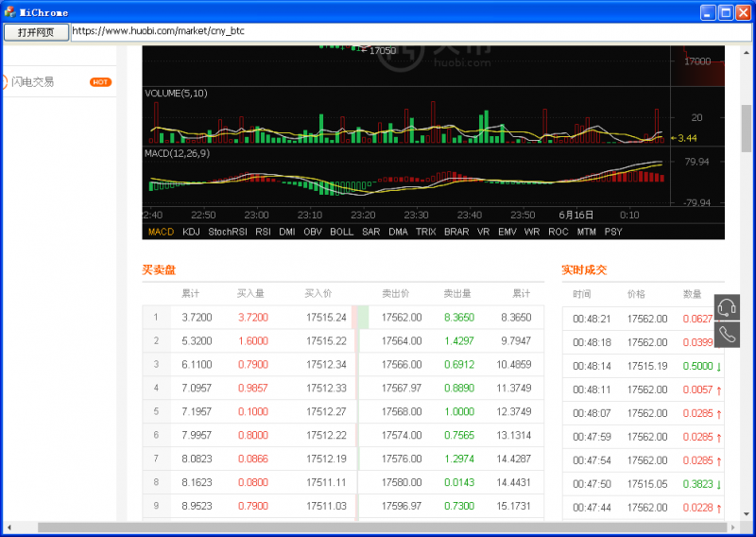Select the EMV indicator tab
The width and height of the screenshot is (756, 537).
click(507, 232)
